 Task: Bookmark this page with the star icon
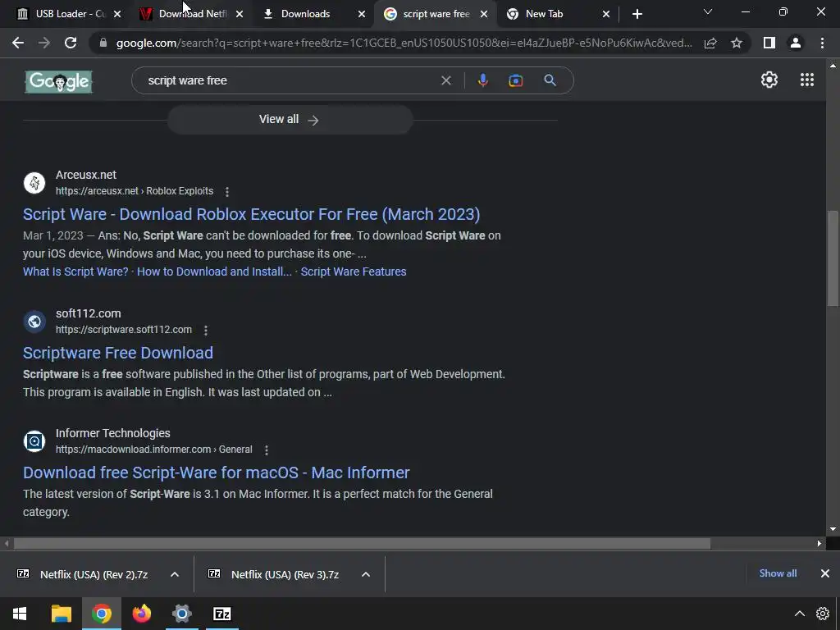tap(737, 43)
